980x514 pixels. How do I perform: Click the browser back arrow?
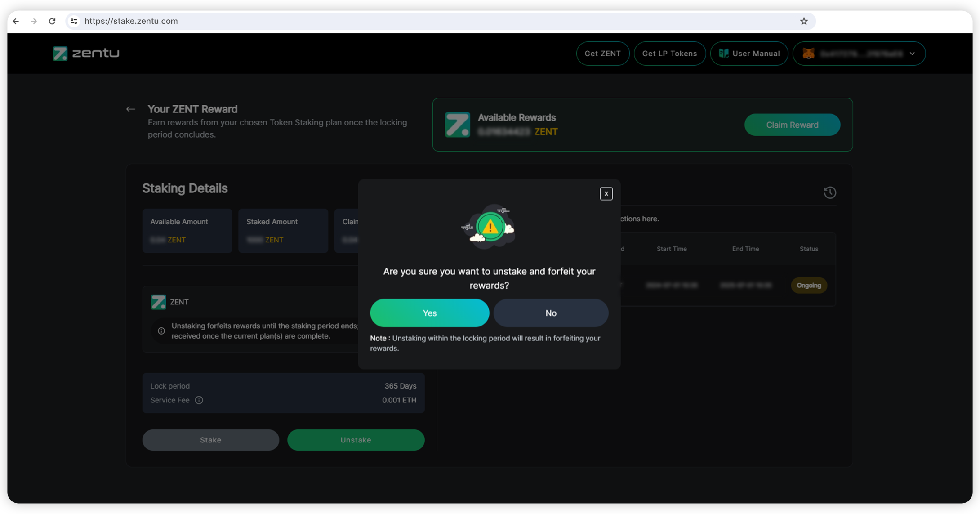pos(16,21)
